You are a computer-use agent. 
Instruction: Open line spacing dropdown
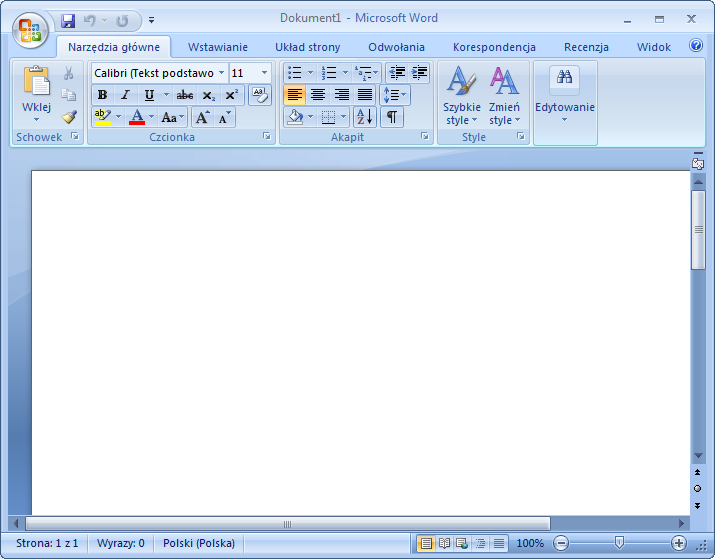[395, 95]
